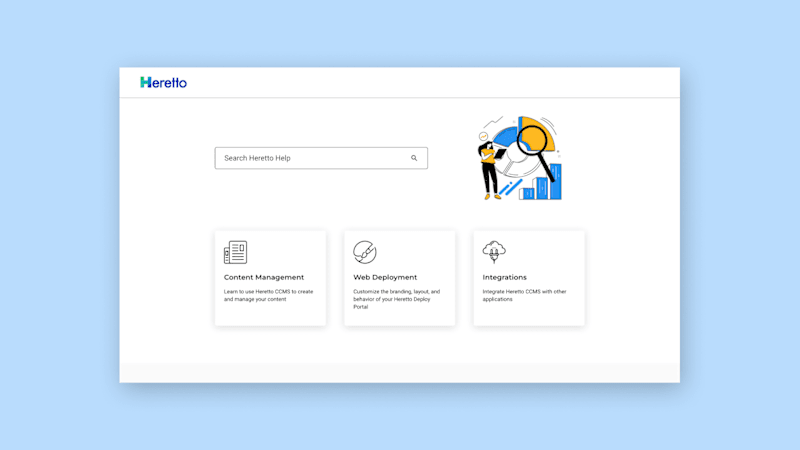Click the Integrations card description text

pyautogui.click(x=524, y=295)
